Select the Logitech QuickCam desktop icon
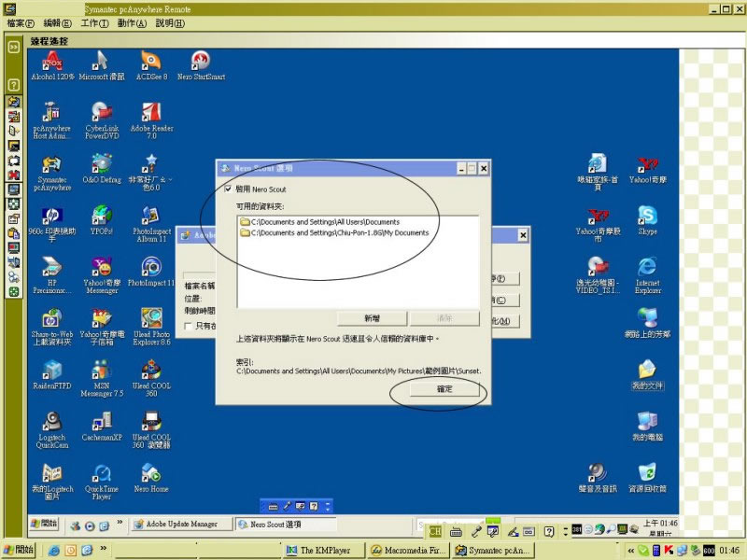The height and width of the screenshot is (560, 747). [52, 429]
